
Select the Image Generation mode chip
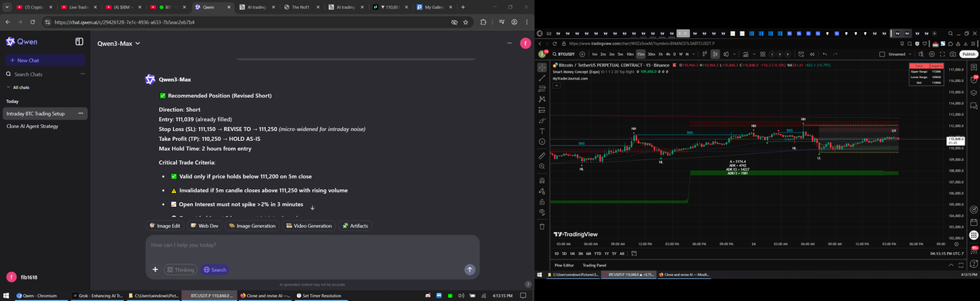(252, 226)
